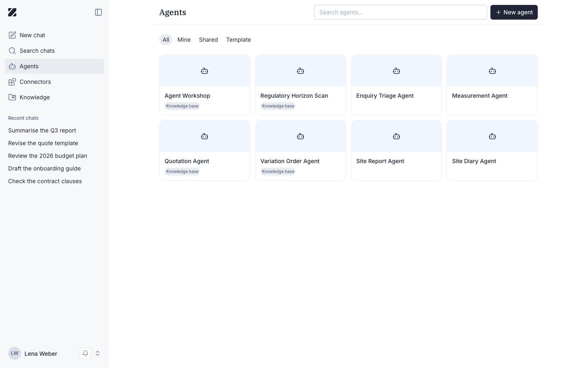Viewport: 588px width, 368px height.
Task: Click the New chat pencil icon
Action: tap(12, 35)
